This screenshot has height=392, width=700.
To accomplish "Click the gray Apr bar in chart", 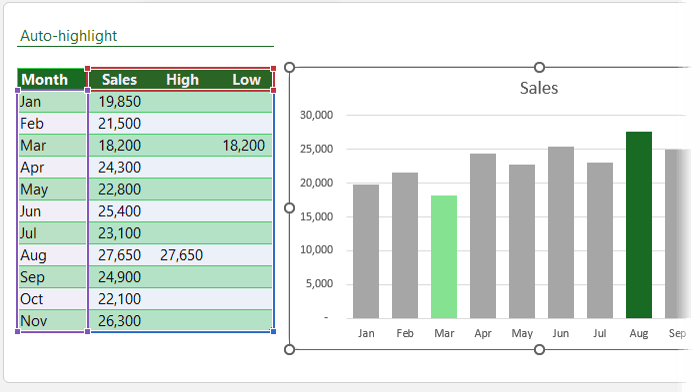I will coord(483,236).
